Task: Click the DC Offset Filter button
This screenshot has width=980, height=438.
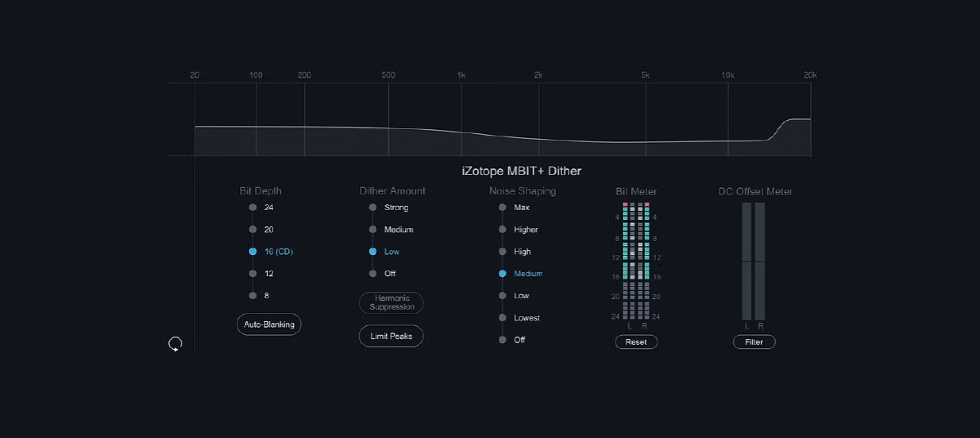Action: pyautogui.click(x=754, y=342)
